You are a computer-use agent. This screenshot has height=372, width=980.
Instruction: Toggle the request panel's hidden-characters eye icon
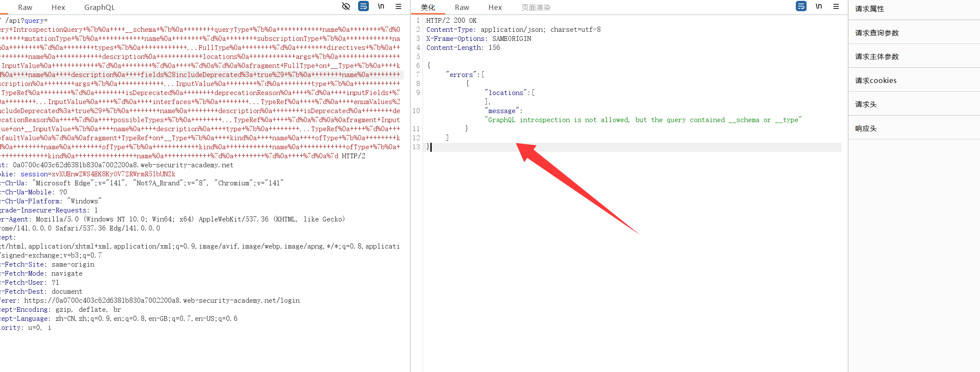point(346,6)
